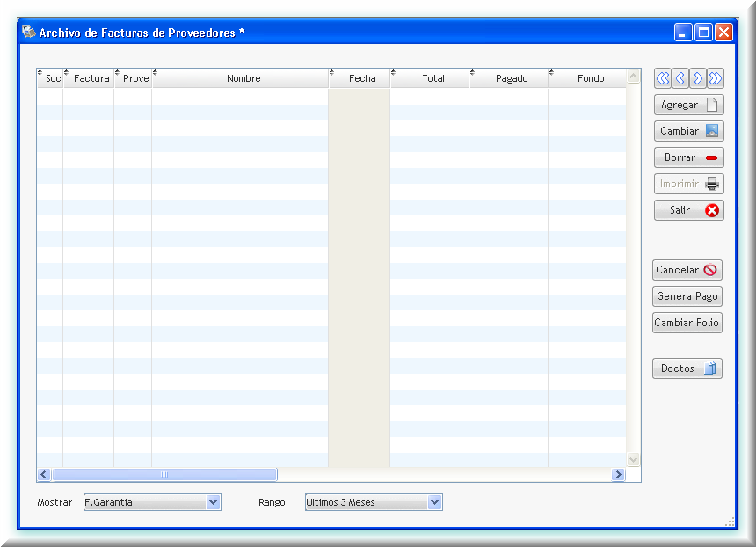Click the Cancelar button
756x547 pixels.
(687, 270)
